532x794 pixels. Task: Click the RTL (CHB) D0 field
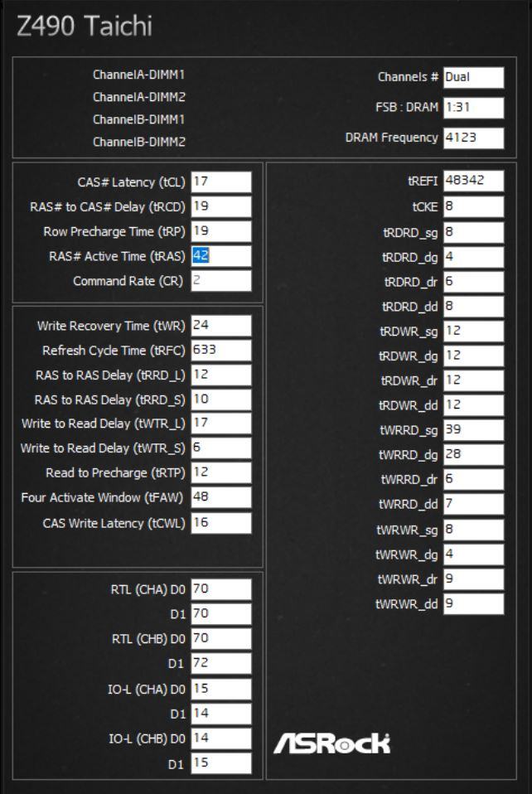[221, 638]
